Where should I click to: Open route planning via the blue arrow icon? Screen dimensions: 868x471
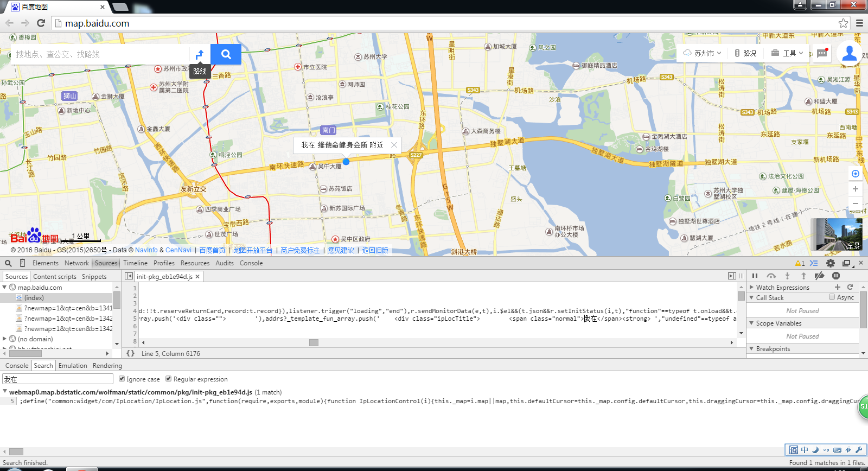tap(200, 54)
